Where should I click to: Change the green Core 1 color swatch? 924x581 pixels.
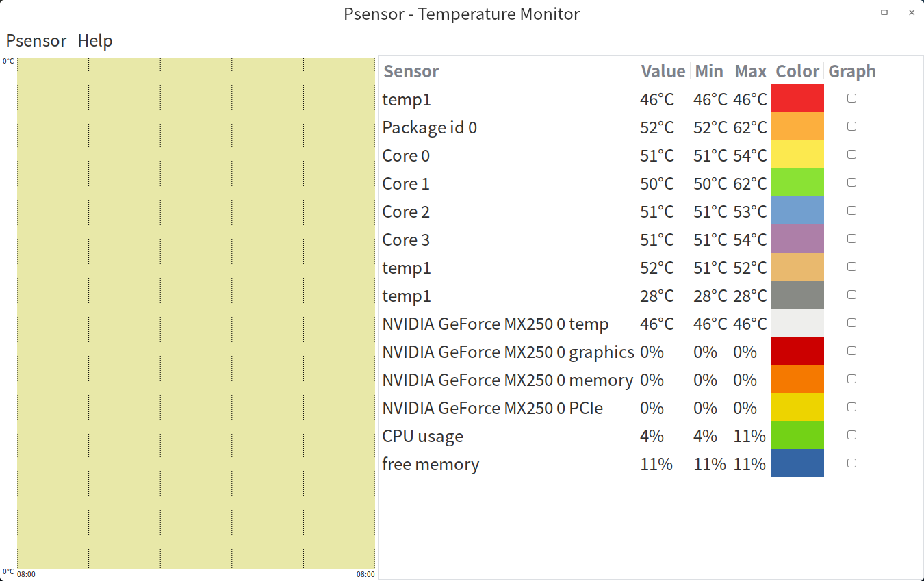tap(797, 183)
